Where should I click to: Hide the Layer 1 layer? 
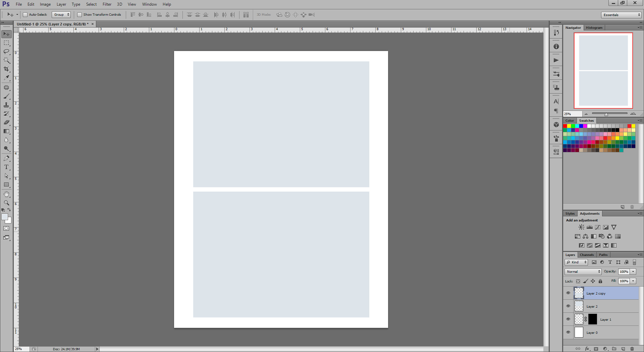tap(568, 319)
